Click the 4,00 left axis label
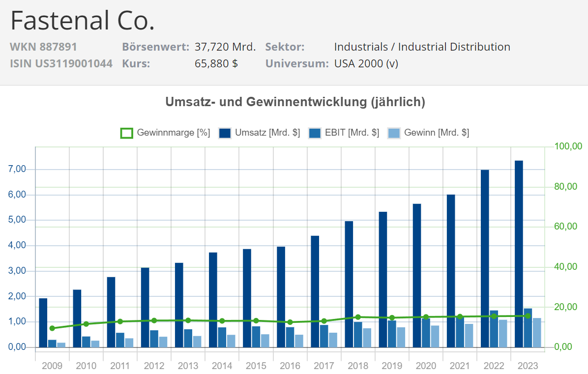 (x=17, y=245)
